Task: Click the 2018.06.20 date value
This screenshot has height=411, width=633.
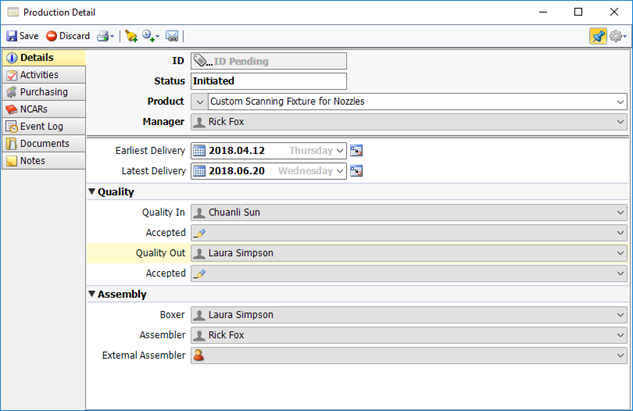Action: 237,171
